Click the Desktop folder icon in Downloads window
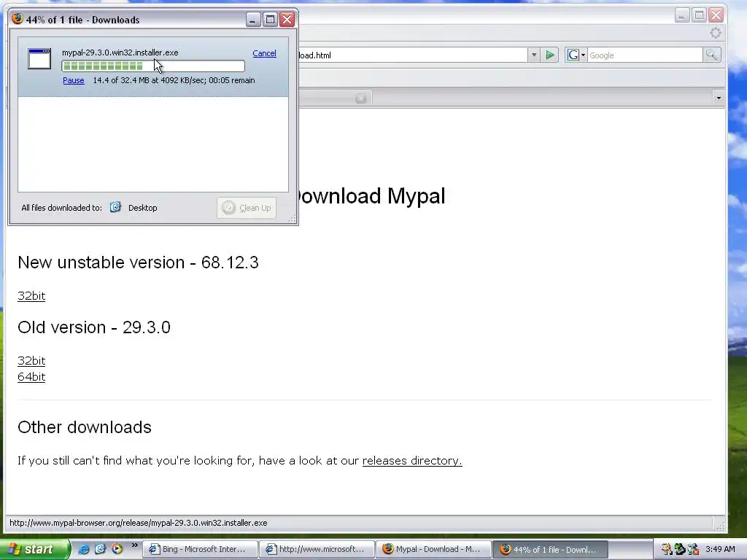747x560 pixels. point(115,207)
